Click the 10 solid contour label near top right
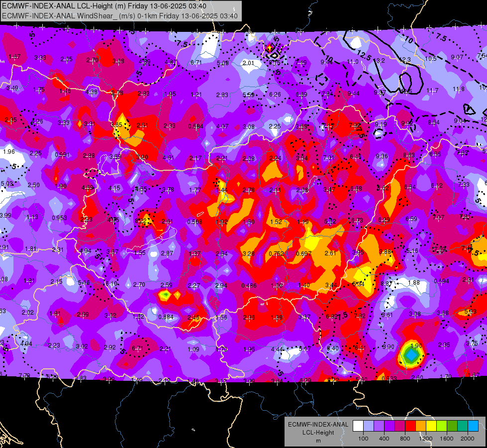 pos(409,40)
